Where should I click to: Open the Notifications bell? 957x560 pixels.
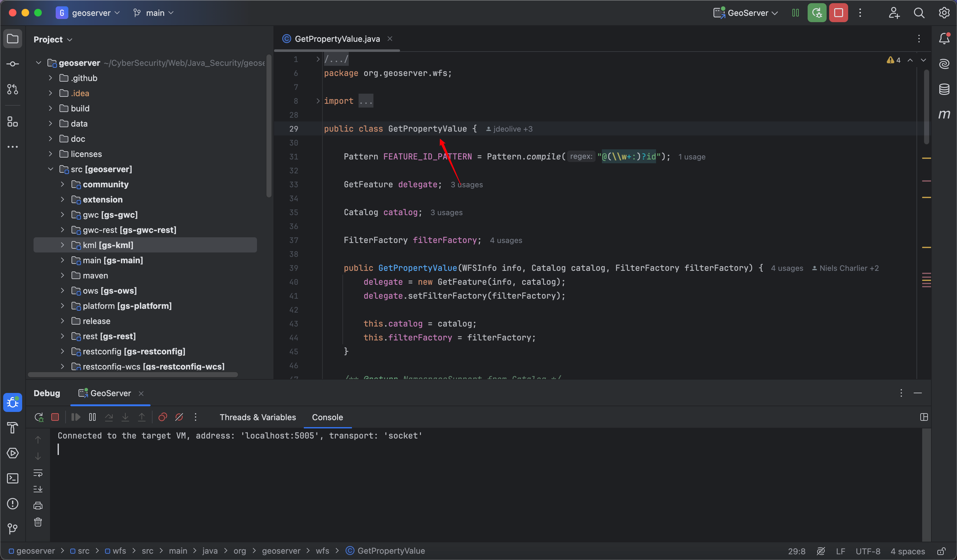tap(944, 39)
